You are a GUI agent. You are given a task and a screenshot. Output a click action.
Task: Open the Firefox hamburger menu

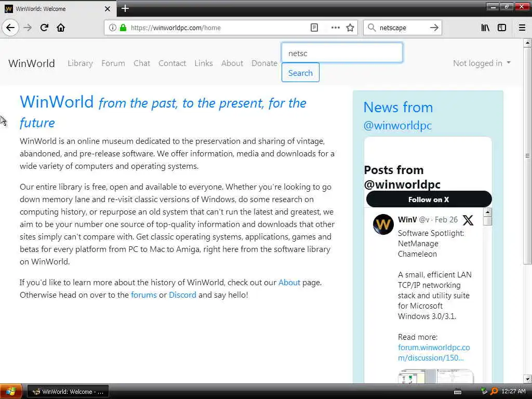(522, 28)
